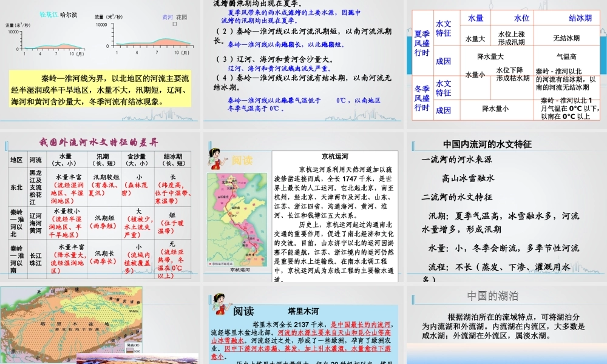Select the 无结冰期 table cell
The width and height of the screenshot is (607, 364).
tap(566, 38)
